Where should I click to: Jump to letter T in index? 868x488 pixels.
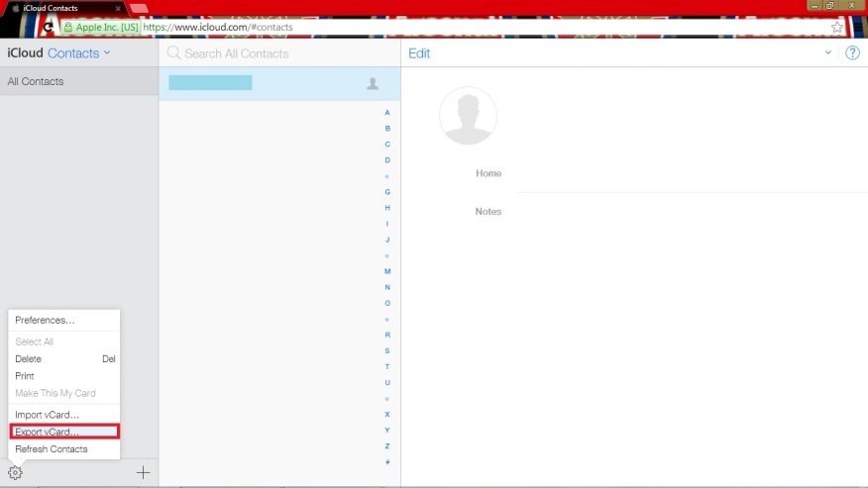tap(387, 367)
